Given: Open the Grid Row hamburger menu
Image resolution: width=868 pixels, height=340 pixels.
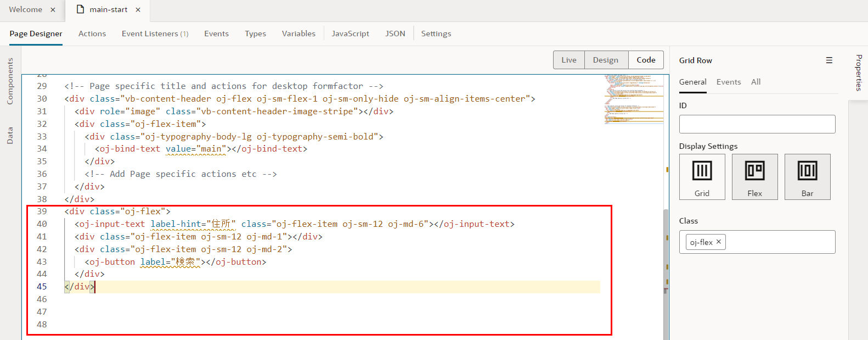Looking at the screenshot, I should pos(829,60).
